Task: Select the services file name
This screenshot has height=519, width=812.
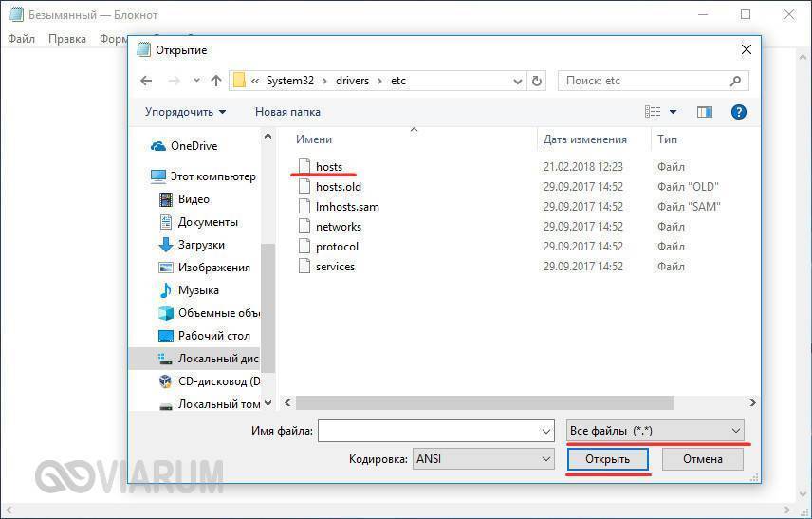Action: coord(335,267)
